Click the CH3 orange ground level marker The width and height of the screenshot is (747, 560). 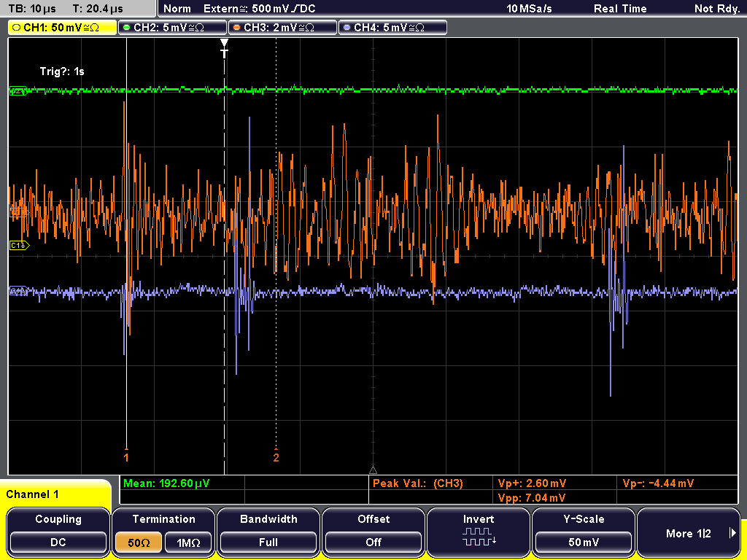tap(19, 211)
